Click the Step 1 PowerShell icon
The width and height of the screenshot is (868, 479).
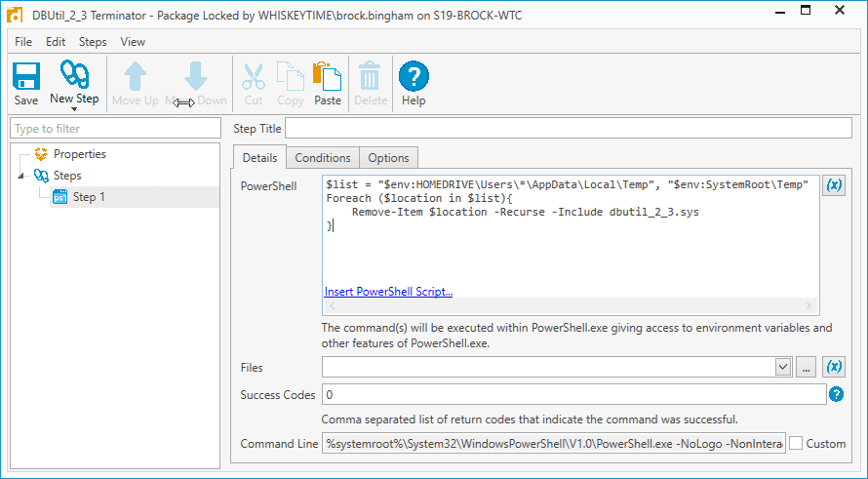coord(59,197)
